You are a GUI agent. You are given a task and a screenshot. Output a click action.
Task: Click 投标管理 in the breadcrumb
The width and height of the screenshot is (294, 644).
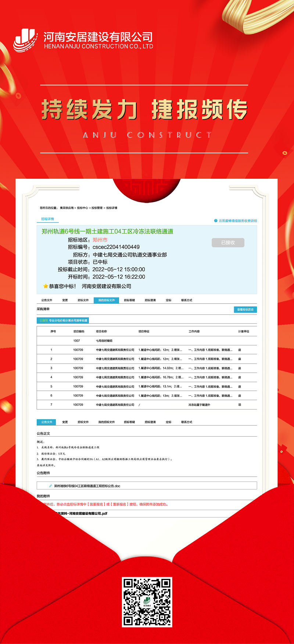click(97, 208)
